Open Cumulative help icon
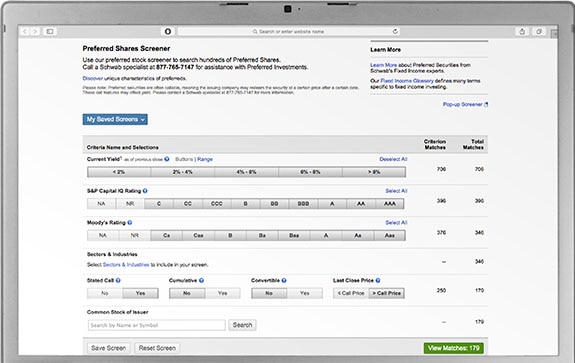Viewport: 575px width, 363px height. pyautogui.click(x=201, y=280)
